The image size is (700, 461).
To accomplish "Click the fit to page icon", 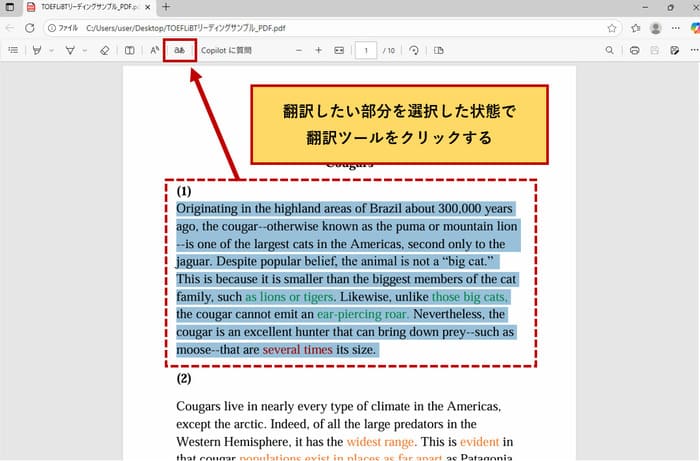I will coord(339,49).
